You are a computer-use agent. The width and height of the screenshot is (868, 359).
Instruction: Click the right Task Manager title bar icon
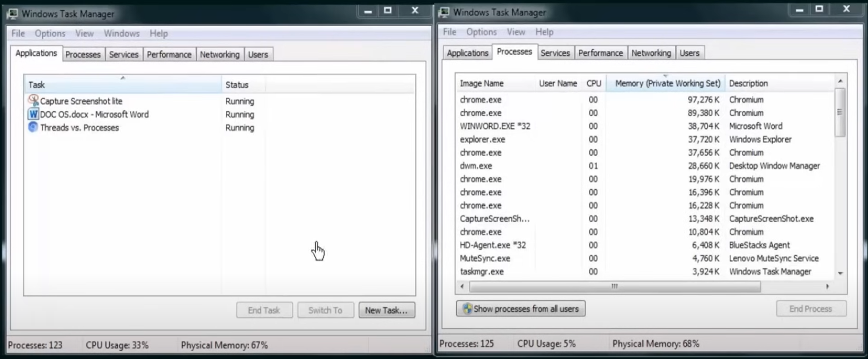click(x=444, y=12)
